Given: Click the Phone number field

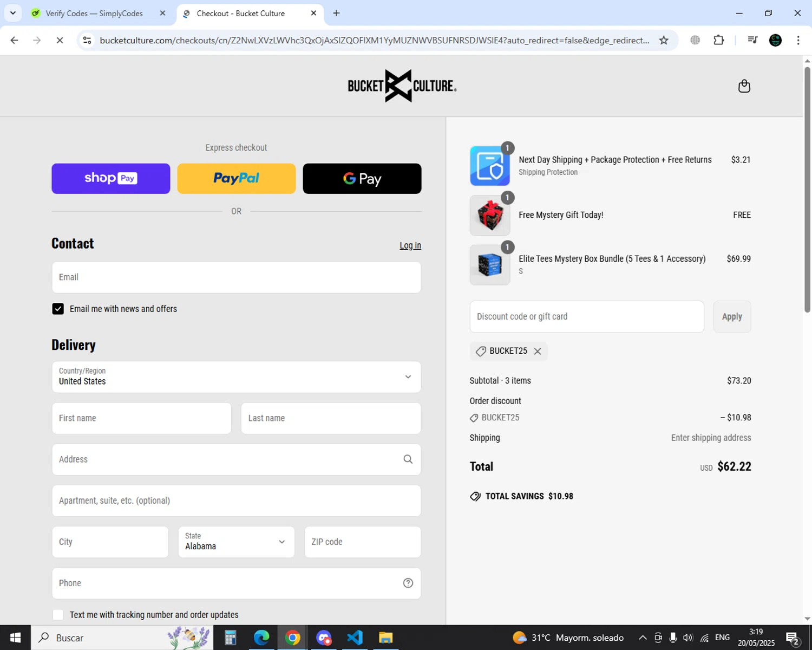Looking at the screenshot, I should tap(237, 583).
